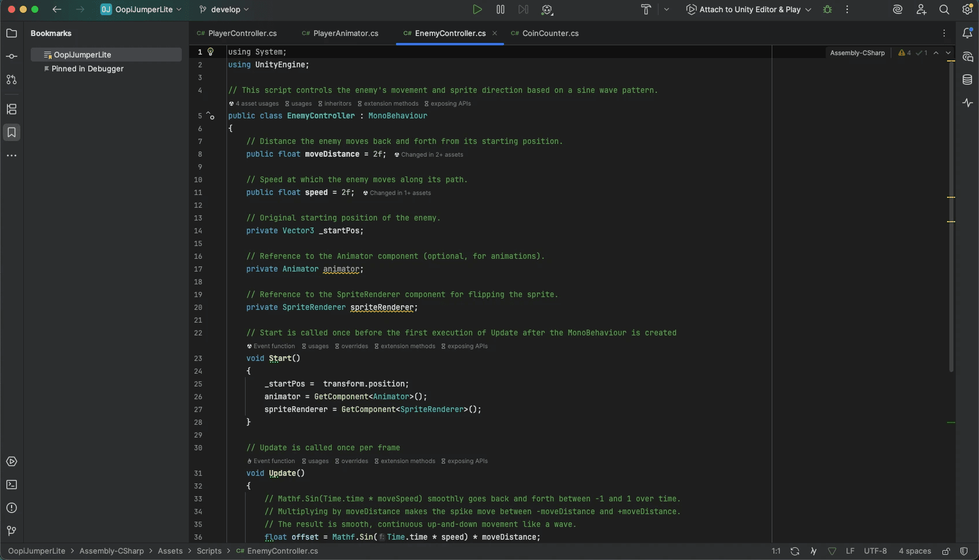Expand the OopiJumperLite project dropdown
The width and height of the screenshot is (979, 560).
[x=142, y=9]
